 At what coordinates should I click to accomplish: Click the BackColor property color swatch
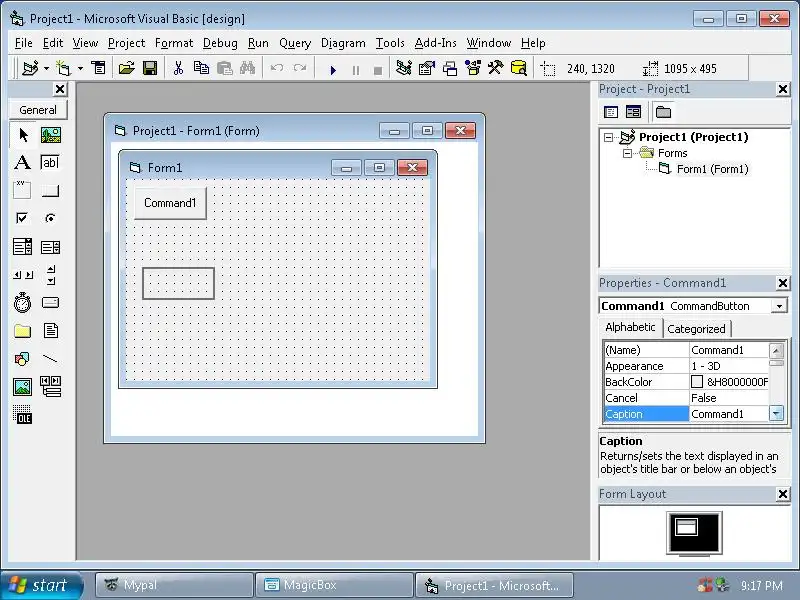click(696, 382)
